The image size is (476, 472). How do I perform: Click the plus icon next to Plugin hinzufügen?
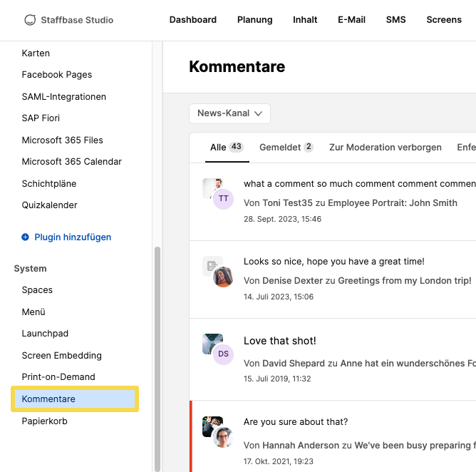click(25, 237)
